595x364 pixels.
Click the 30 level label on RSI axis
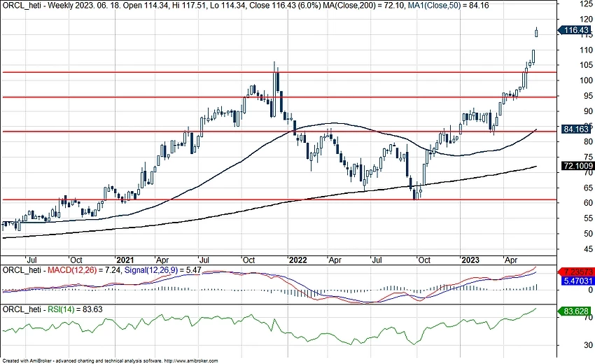588,345
